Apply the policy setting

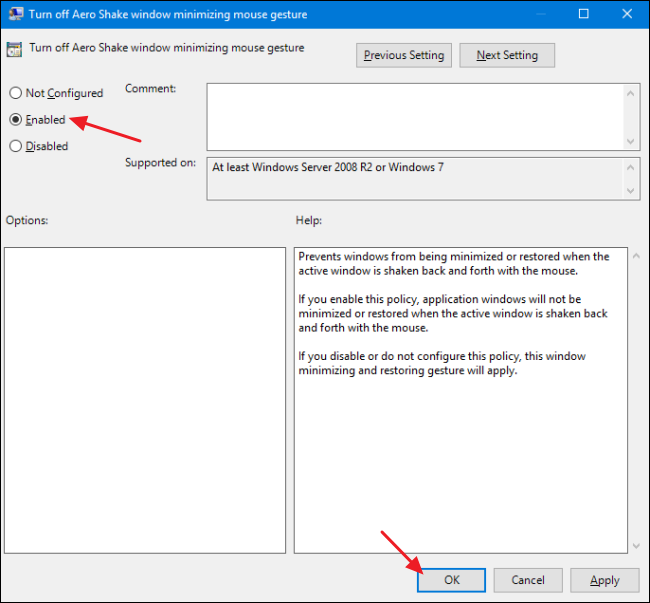tap(604, 580)
